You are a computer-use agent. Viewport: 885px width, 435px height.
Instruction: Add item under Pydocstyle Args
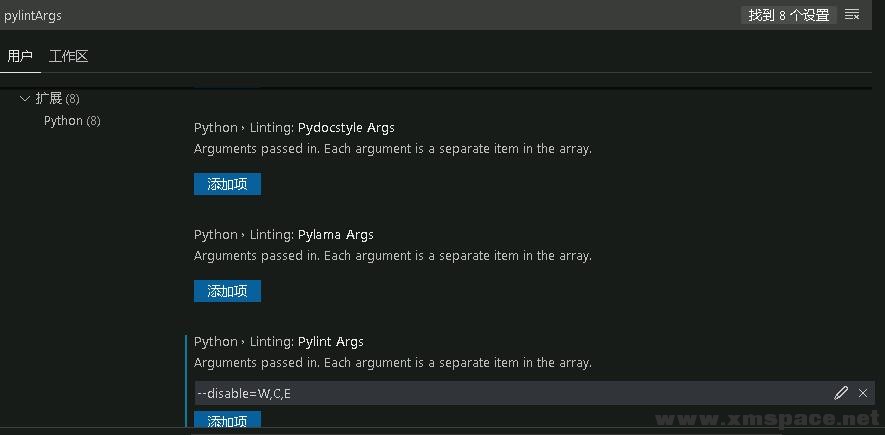point(227,184)
